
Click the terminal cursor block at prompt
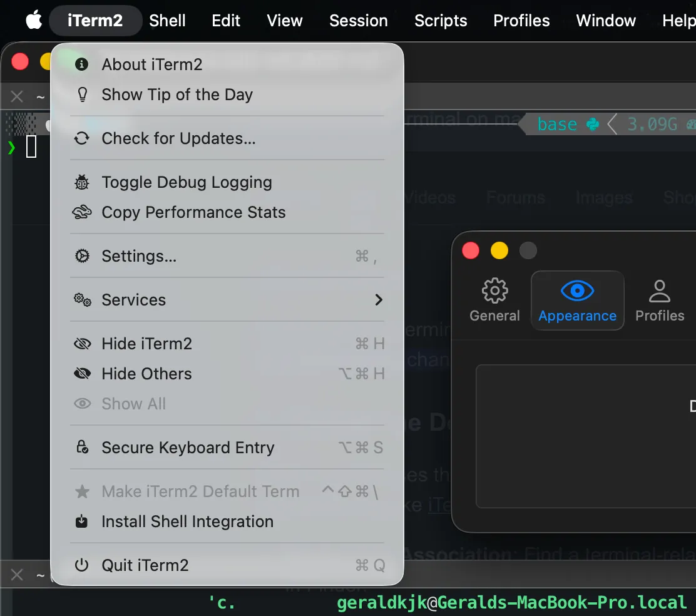pyautogui.click(x=31, y=146)
